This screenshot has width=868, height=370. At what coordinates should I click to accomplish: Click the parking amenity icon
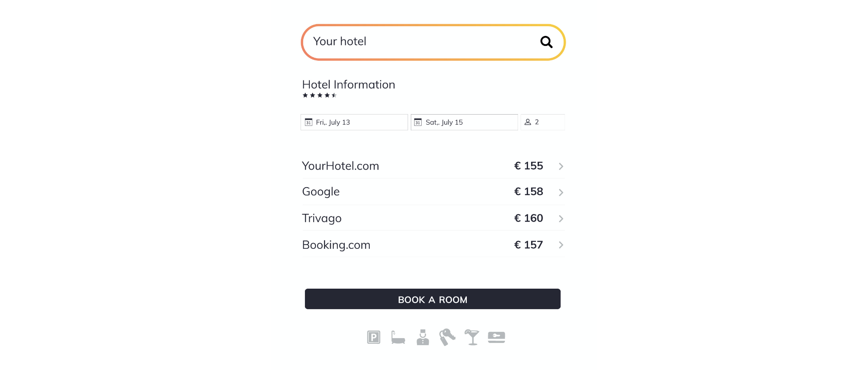click(x=374, y=337)
